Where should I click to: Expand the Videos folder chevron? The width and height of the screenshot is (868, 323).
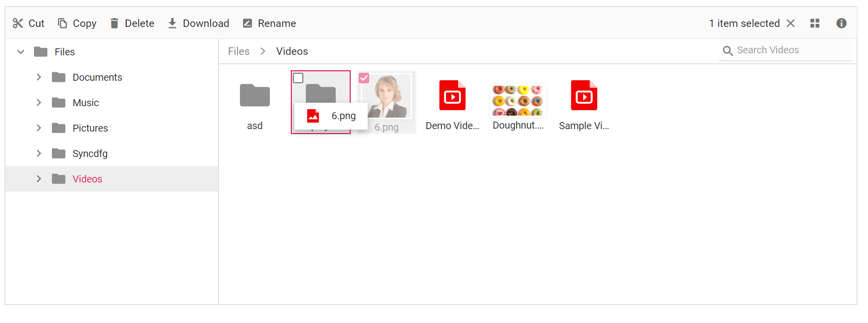39,179
